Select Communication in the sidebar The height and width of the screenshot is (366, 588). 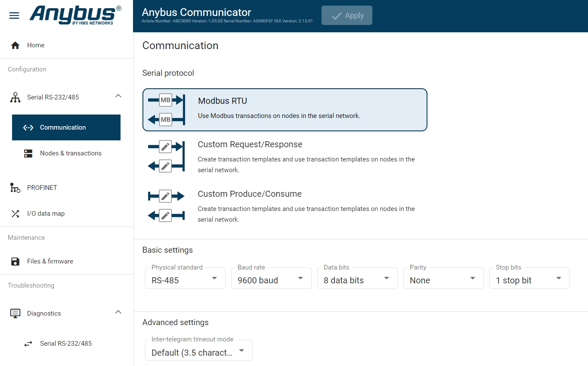(x=66, y=127)
